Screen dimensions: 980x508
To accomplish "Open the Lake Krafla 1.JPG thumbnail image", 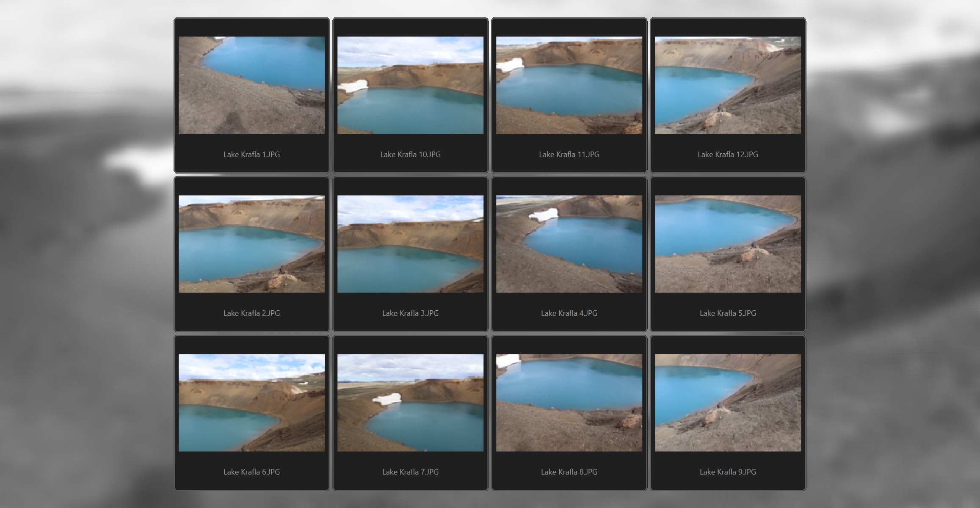I will tap(251, 85).
